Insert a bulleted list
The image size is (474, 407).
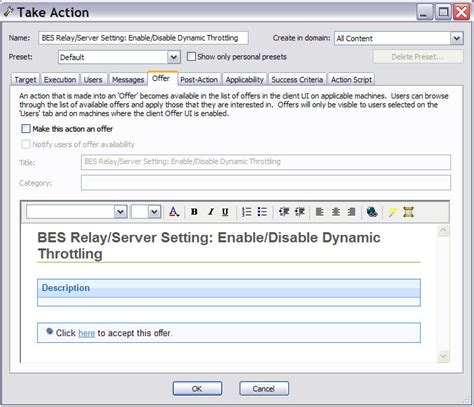262,212
